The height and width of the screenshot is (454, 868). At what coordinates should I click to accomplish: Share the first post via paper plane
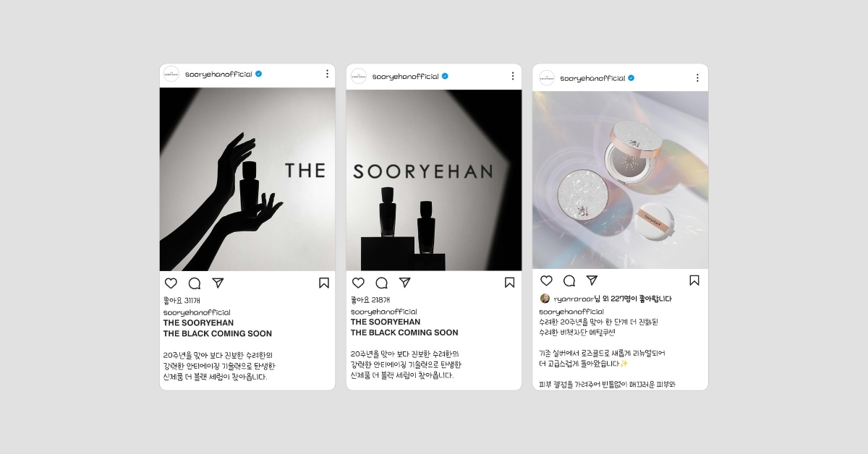[x=218, y=283]
